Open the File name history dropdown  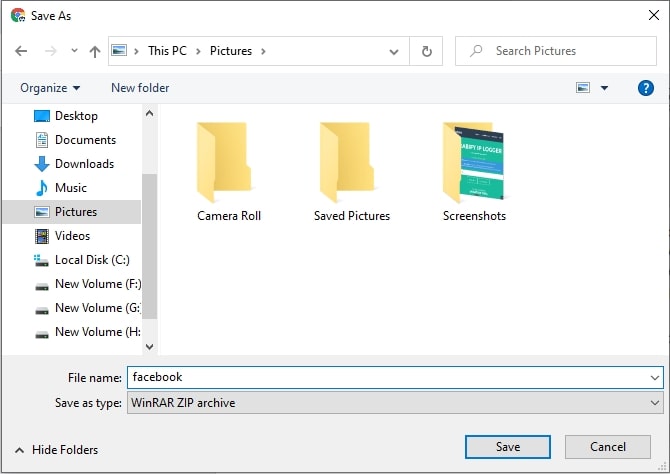[x=655, y=378]
